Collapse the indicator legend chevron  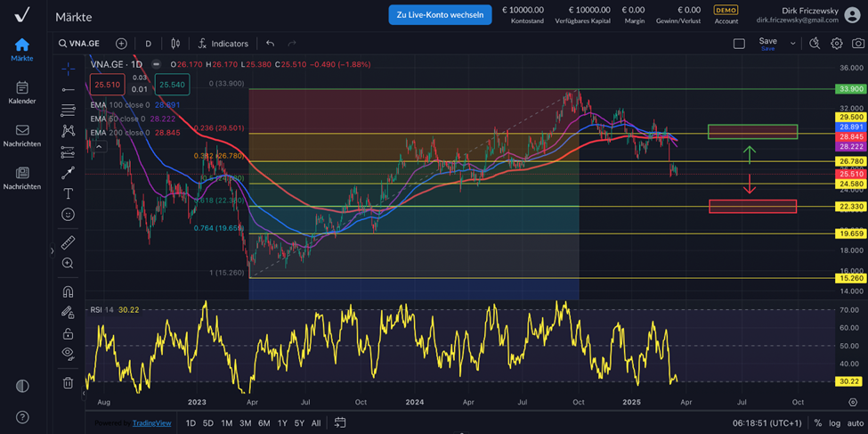[x=99, y=146]
